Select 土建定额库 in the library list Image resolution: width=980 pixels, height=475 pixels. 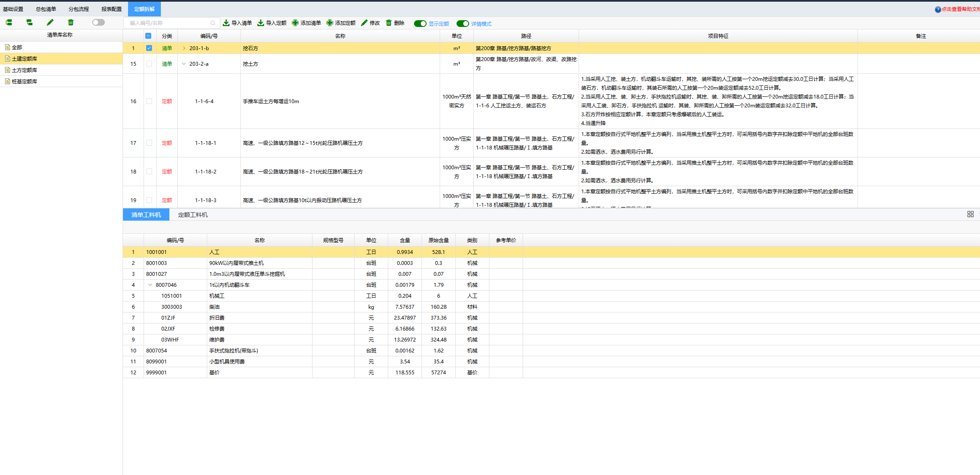pyautogui.click(x=61, y=59)
